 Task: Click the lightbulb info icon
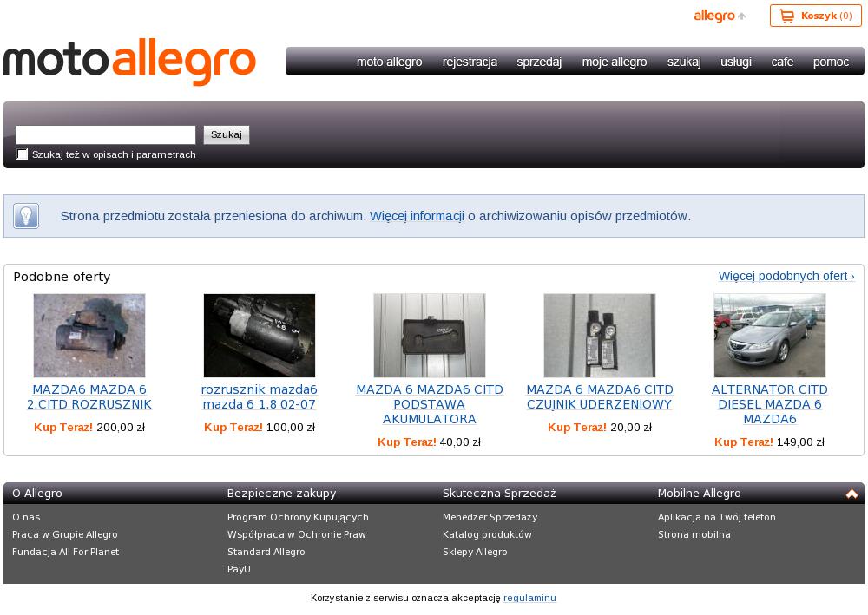[x=26, y=216]
